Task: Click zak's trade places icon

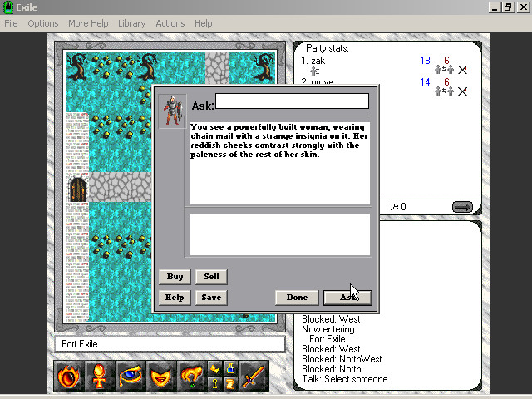Action: (444, 70)
